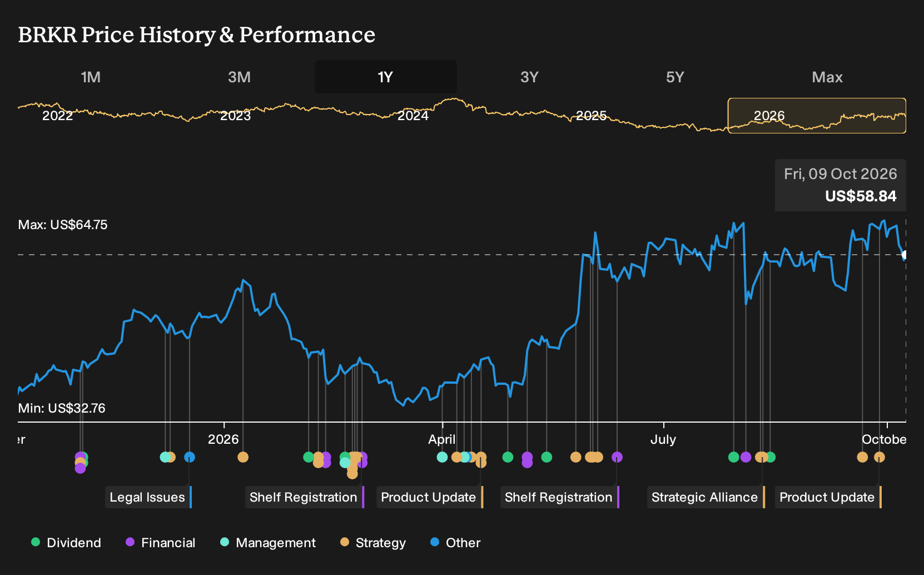The image size is (924, 575).
Task: Click blue Other event dot above Legal Issues
Action: tap(190, 457)
